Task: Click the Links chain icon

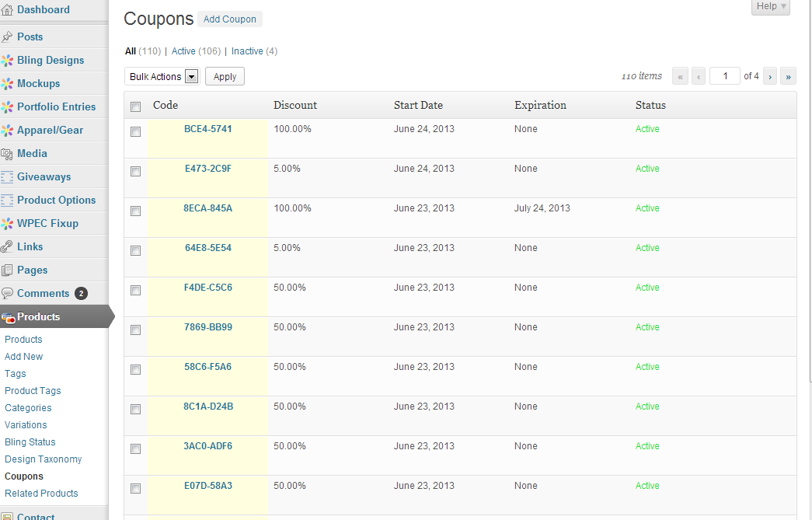Action: (x=8, y=246)
